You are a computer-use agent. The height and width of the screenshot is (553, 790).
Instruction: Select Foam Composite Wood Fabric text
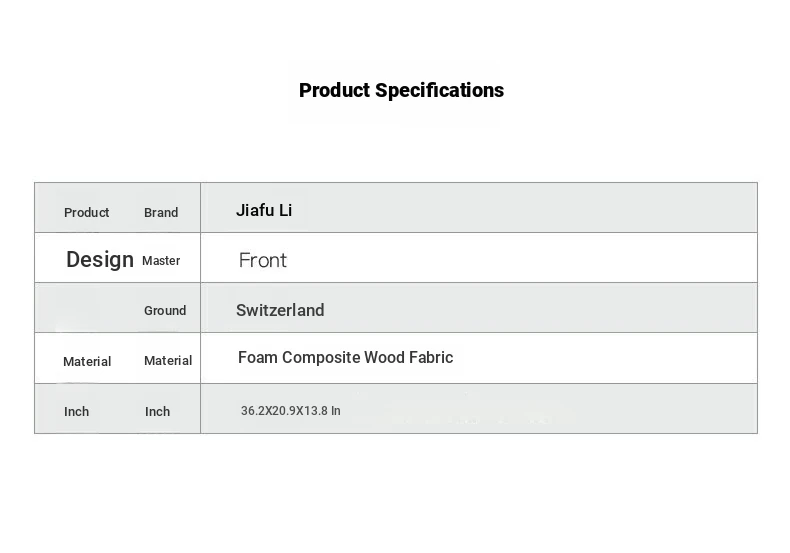pyautogui.click(x=345, y=358)
